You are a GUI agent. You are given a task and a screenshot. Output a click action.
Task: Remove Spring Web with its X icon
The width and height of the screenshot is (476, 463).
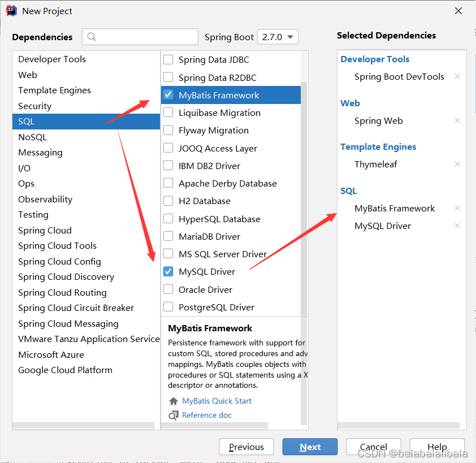tap(457, 120)
